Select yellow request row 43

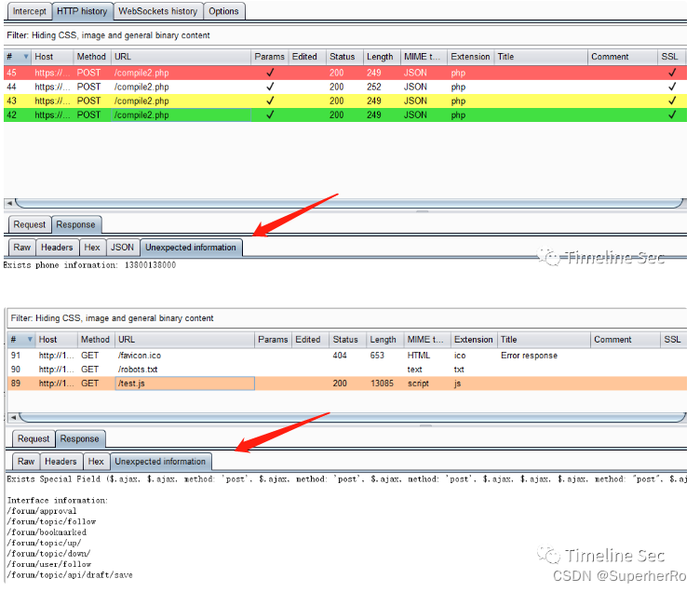tap(345, 101)
